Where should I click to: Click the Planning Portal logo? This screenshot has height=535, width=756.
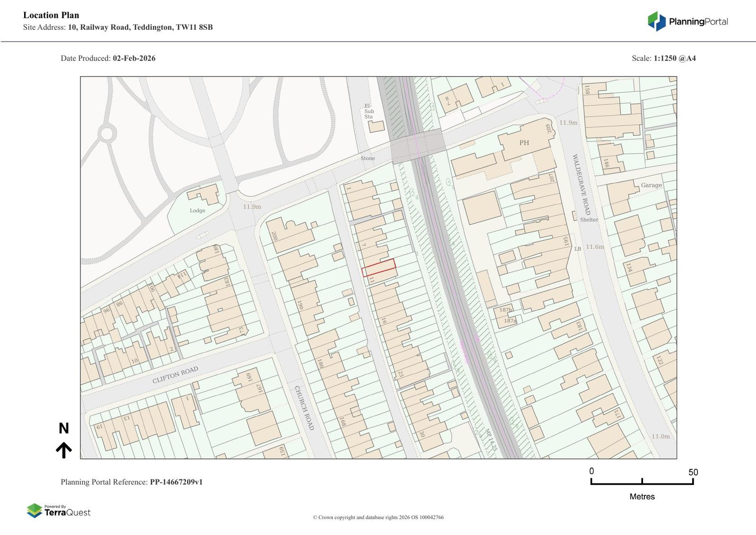point(687,21)
